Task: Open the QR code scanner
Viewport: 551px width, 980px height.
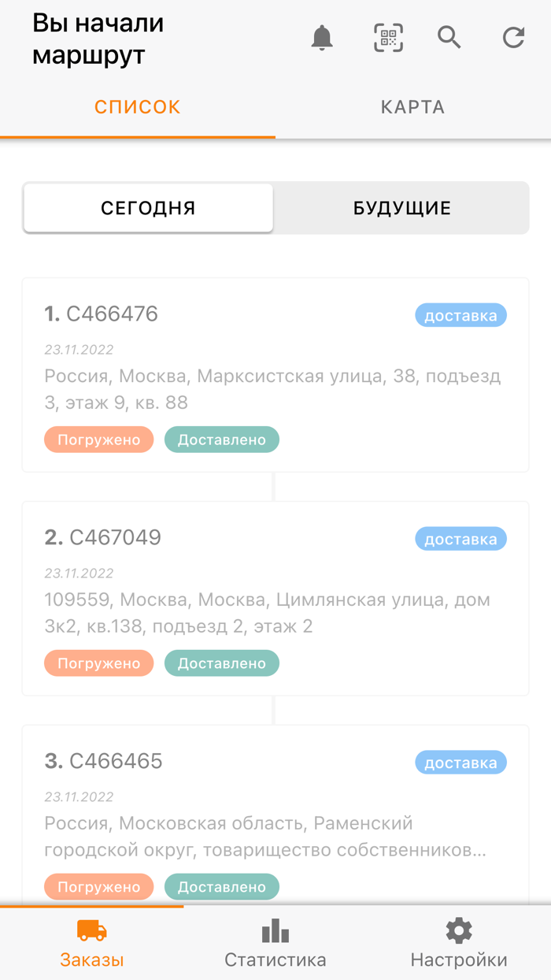Action: click(387, 37)
